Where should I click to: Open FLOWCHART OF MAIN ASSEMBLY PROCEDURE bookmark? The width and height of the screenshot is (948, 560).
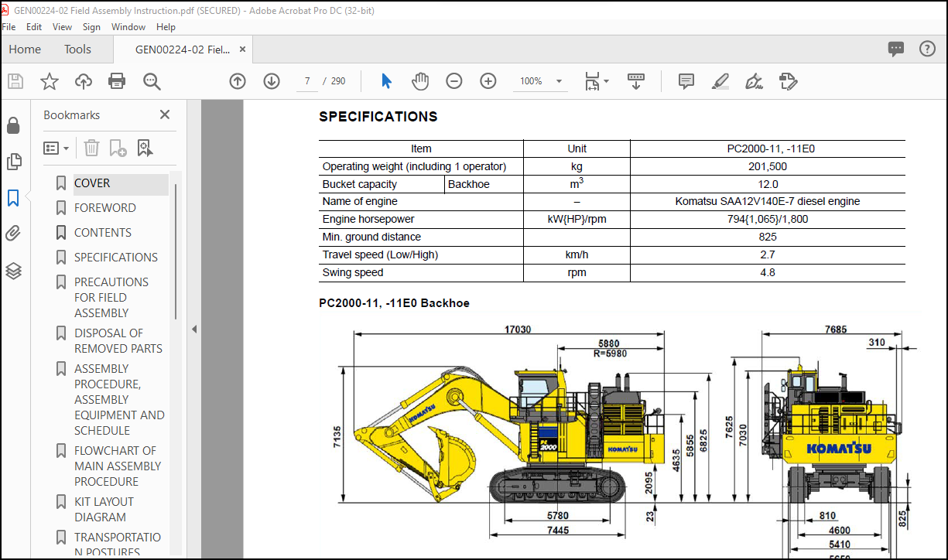118,466
